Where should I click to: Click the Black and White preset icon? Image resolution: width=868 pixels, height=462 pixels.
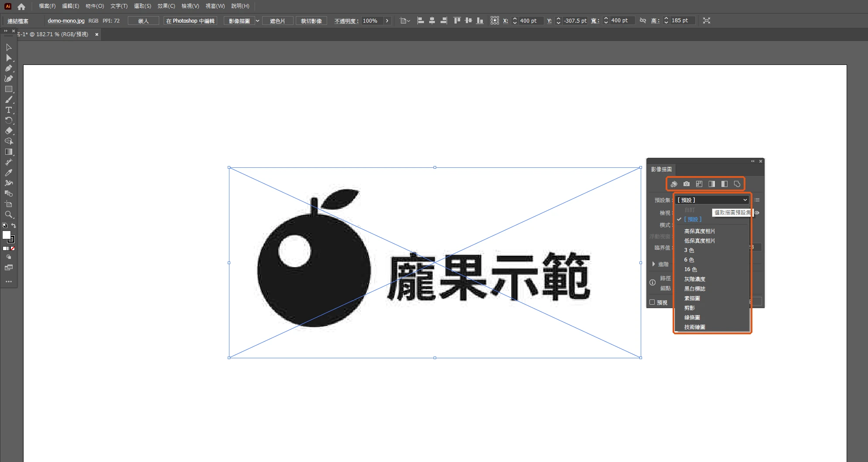pos(724,184)
